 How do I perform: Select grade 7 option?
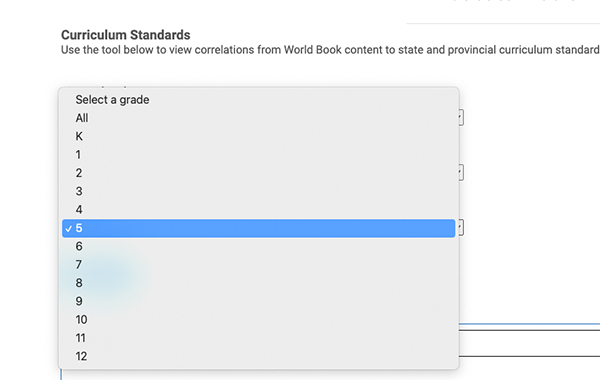[x=258, y=265]
